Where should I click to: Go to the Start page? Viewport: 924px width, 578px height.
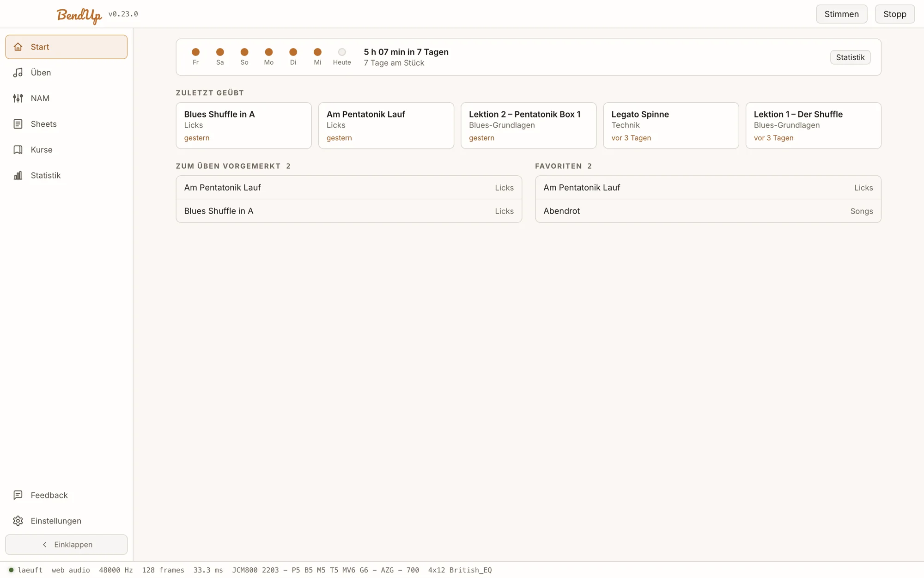[x=67, y=47]
